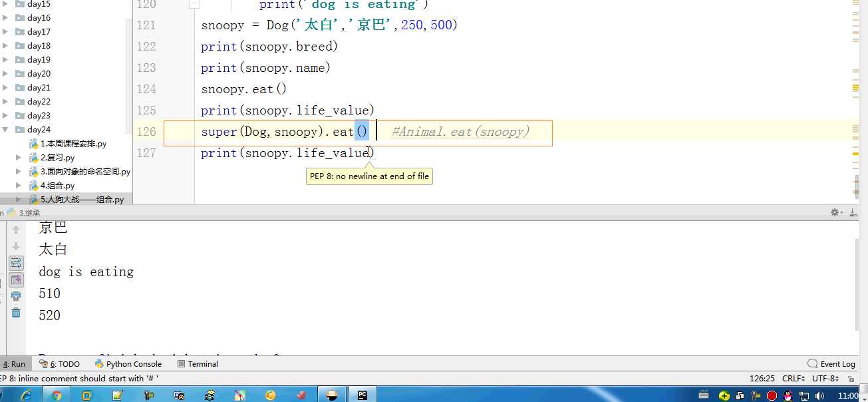Open the UTF-8 encoding dropdown
This screenshot has height=402, width=868.
825,378
